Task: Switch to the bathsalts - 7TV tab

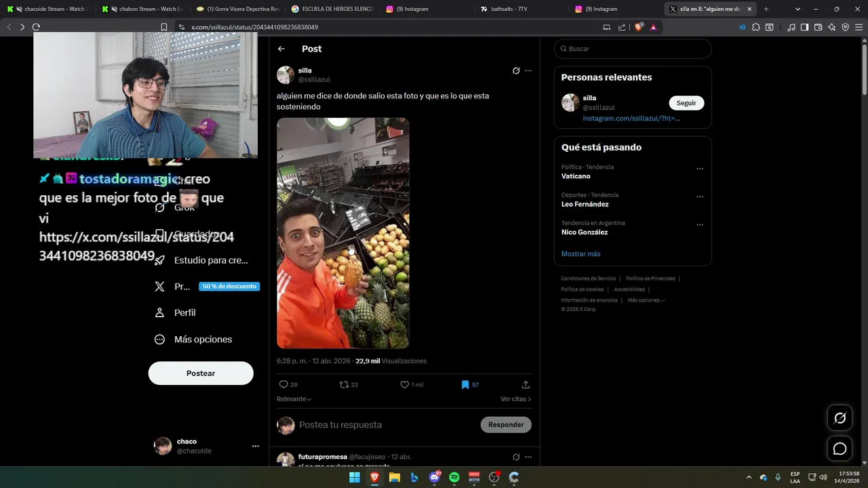Action: 521,9
